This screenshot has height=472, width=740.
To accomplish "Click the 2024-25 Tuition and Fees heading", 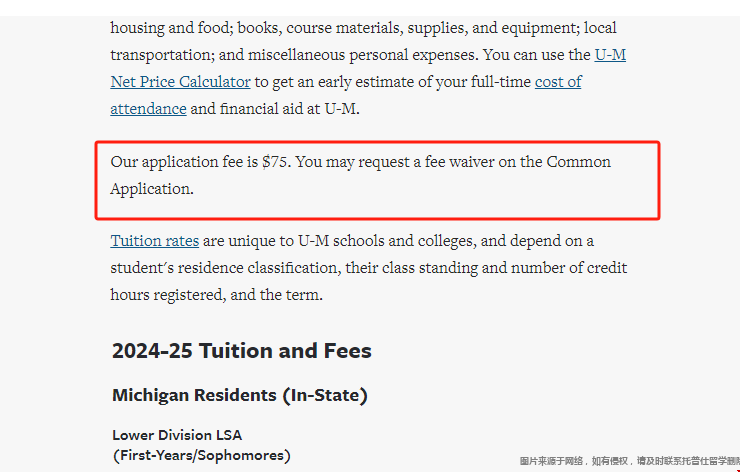I will 242,351.
